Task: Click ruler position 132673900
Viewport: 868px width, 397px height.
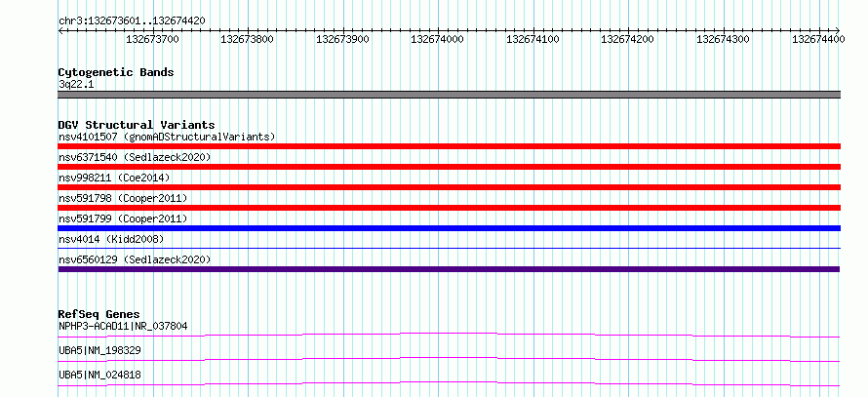Action: [x=342, y=39]
